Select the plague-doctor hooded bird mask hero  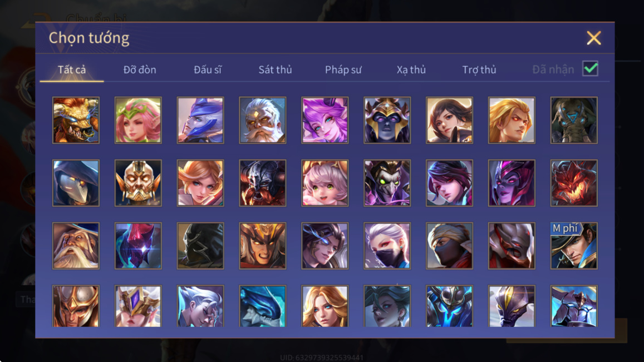[76, 183]
